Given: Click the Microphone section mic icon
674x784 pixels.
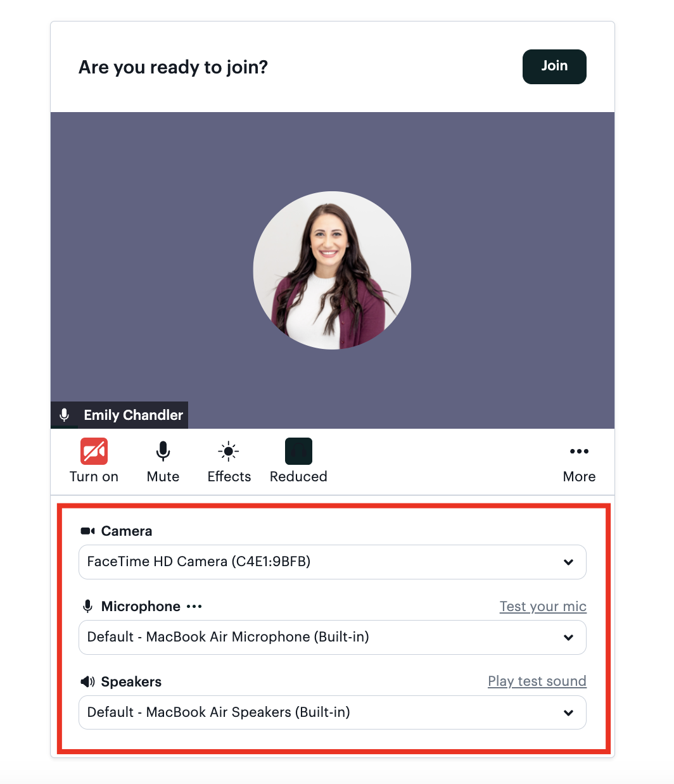Looking at the screenshot, I should click(87, 606).
